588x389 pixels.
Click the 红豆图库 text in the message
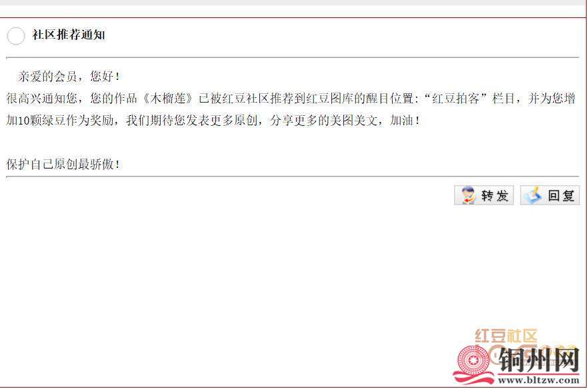(x=331, y=99)
